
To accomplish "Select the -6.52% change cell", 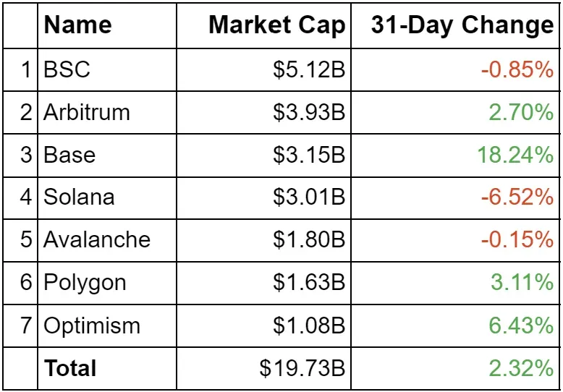I will (x=517, y=197).
